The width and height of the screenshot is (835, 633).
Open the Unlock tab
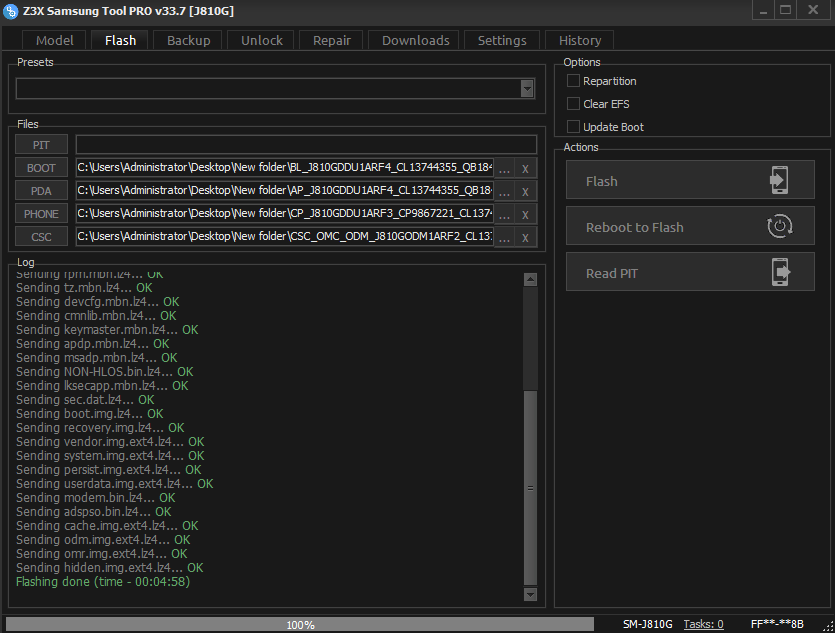tap(261, 40)
